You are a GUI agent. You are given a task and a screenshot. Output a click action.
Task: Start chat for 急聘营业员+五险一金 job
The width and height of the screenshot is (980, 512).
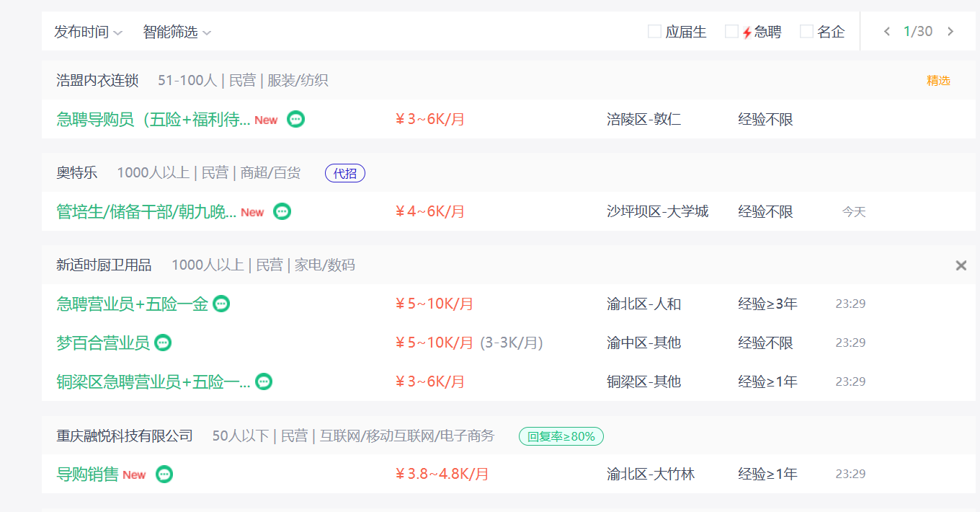[221, 304]
